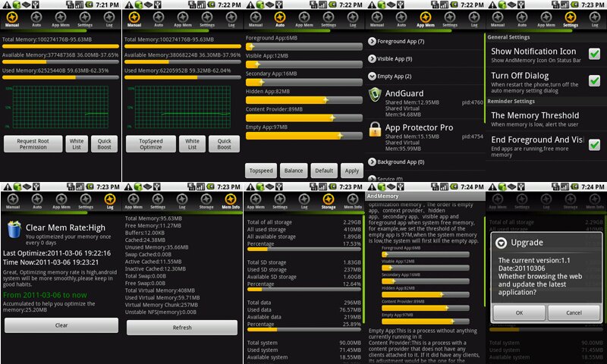Open Settings tab on Clear Mem Rate screen
Viewport: 607px width, 364px height.
point(86,202)
